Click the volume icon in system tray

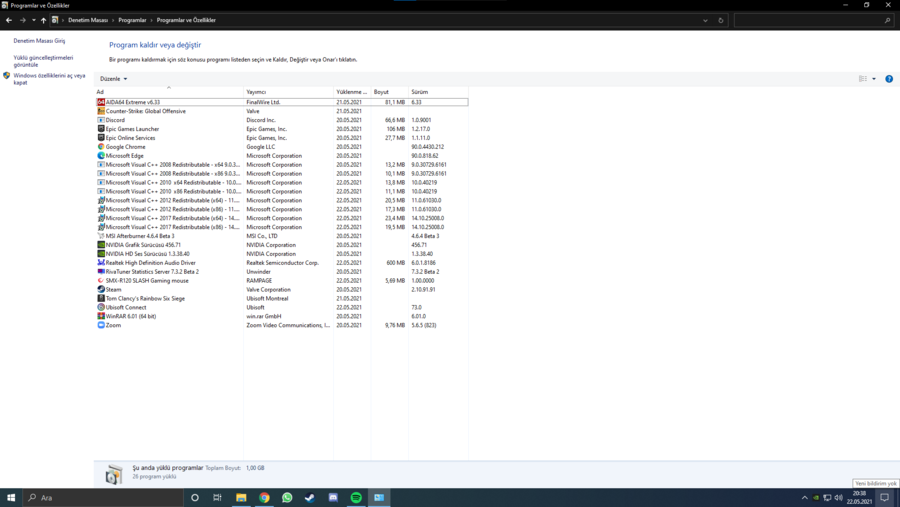838,498
